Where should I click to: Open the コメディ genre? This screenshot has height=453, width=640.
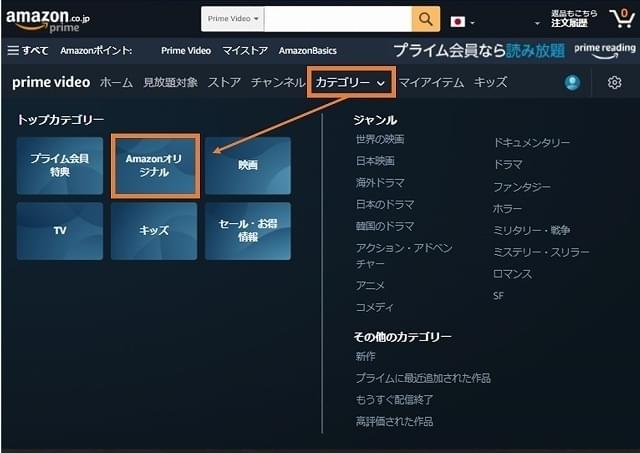[x=374, y=307]
